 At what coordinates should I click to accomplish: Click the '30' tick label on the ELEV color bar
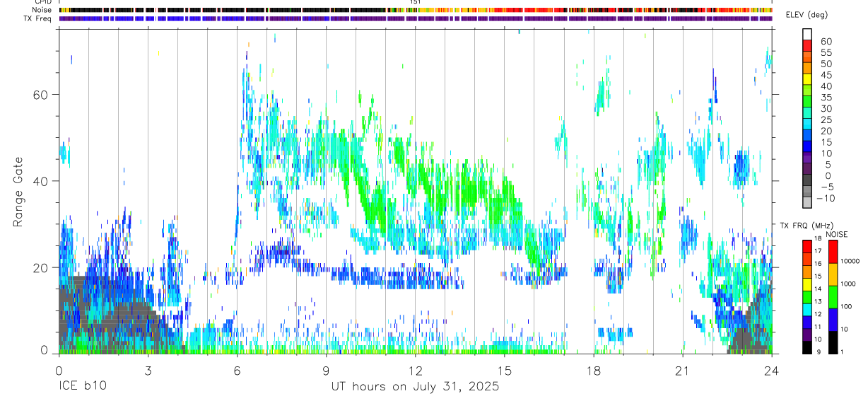coord(826,108)
